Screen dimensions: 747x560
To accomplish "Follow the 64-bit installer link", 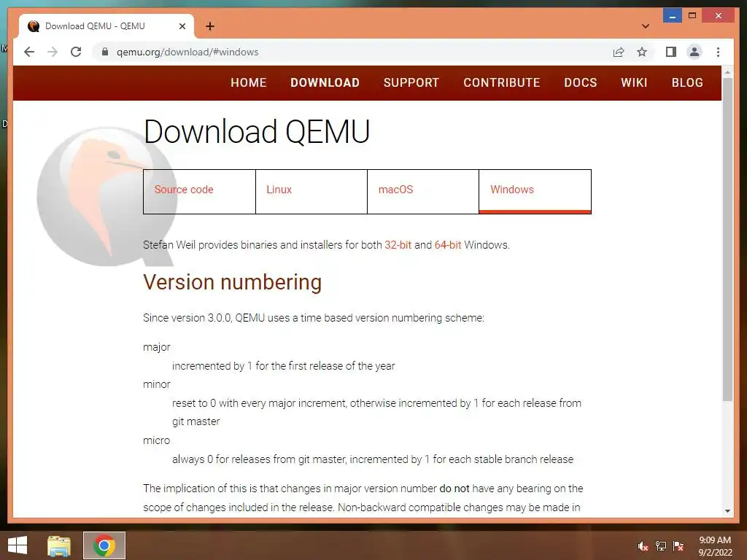I will pos(448,245).
